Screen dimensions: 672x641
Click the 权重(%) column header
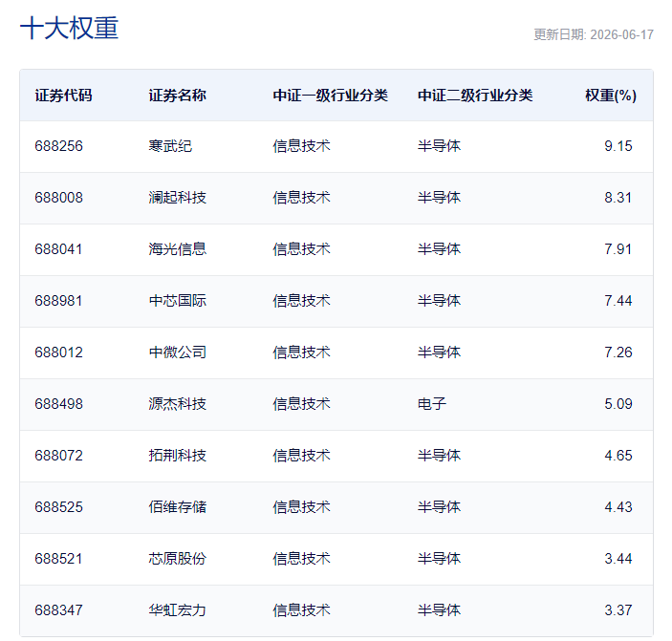point(611,96)
